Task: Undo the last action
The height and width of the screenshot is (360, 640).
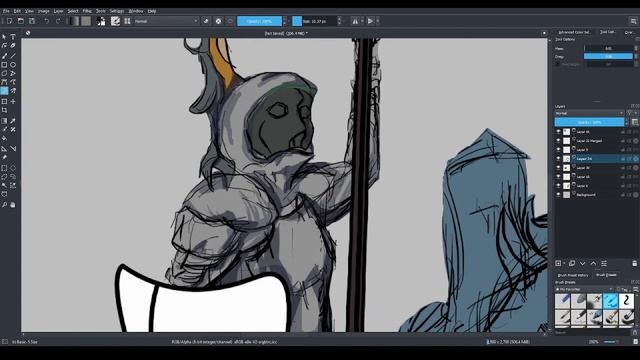Action: coord(47,21)
